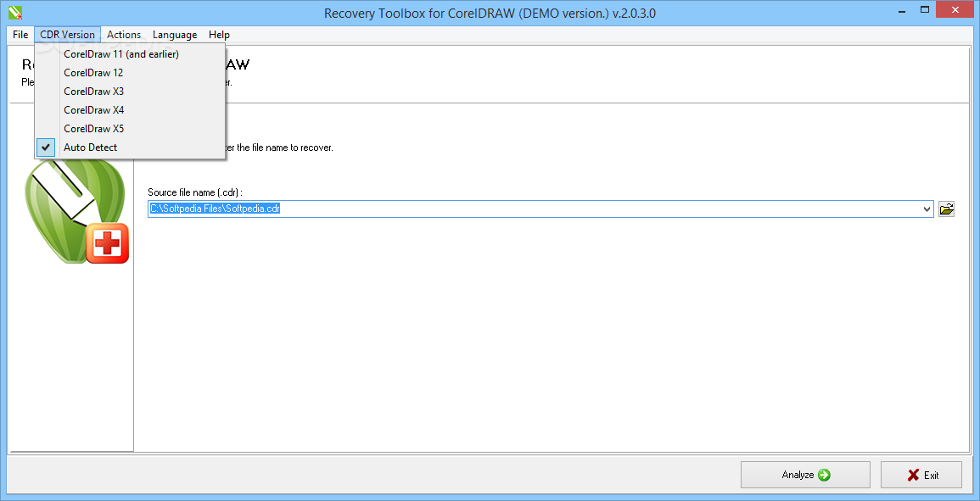Click the CorelDRAW recovery logo image
Viewport: 980px width, 501px height.
pyautogui.click(x=76, y=211)
